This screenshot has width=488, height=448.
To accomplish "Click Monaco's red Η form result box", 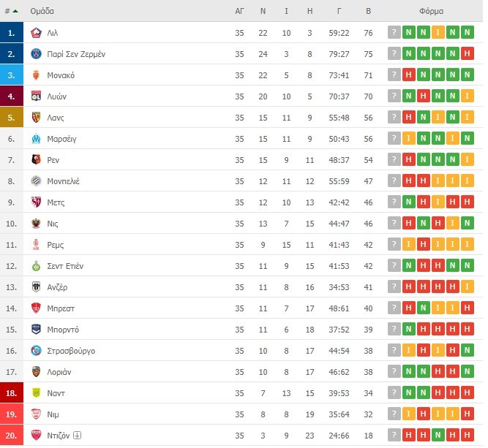I will click(409, 75).
